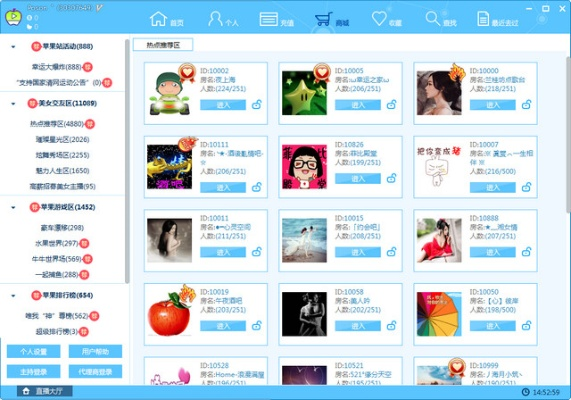Click the beach couple thumbnail of room 10015

[304, 240]
